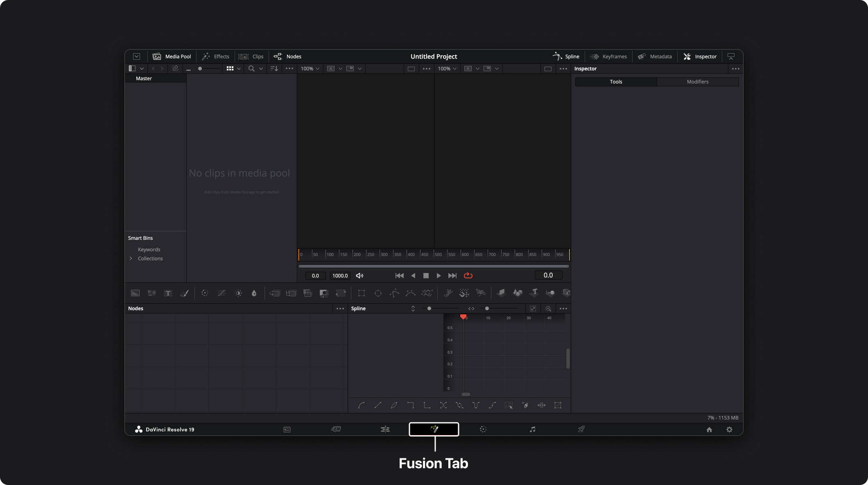This screenshot has width=868, height=485.
Task: Open the Fairlight music note page
Action: pos(532,429)
